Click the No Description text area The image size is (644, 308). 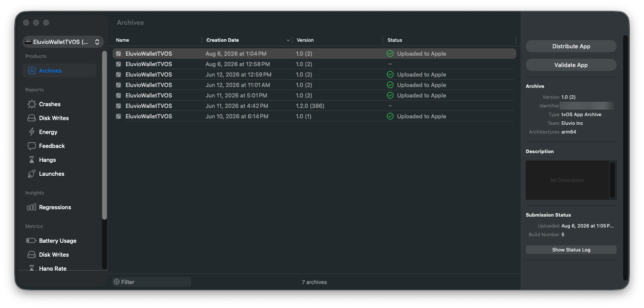567,180
